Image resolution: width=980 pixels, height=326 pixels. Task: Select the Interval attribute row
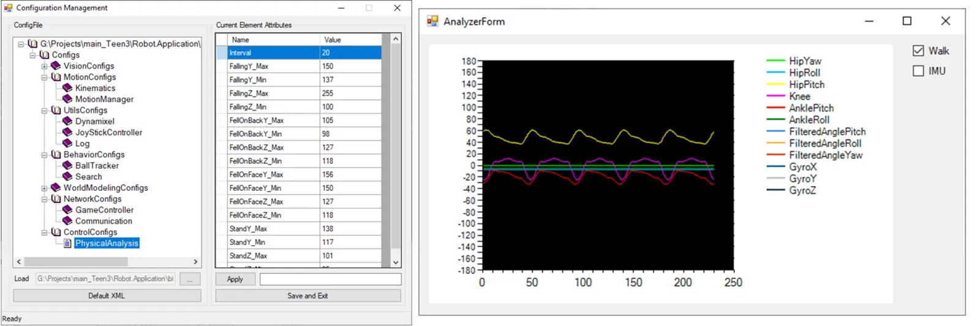(x=298, y=53)
